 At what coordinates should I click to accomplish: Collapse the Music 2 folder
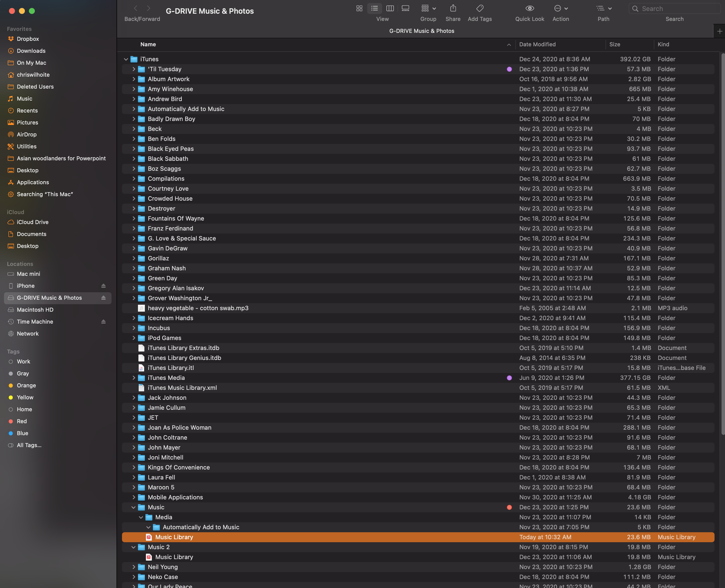(133, 547)
